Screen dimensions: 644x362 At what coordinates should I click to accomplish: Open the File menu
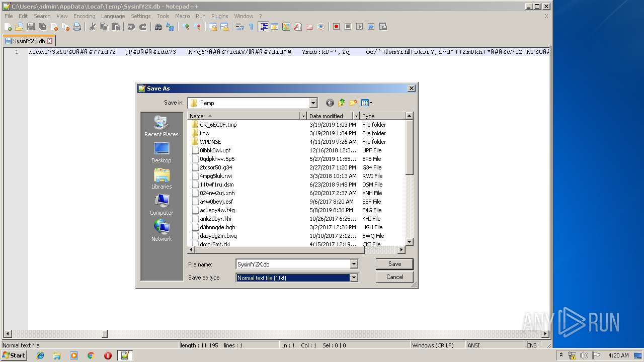pos(9,16)
